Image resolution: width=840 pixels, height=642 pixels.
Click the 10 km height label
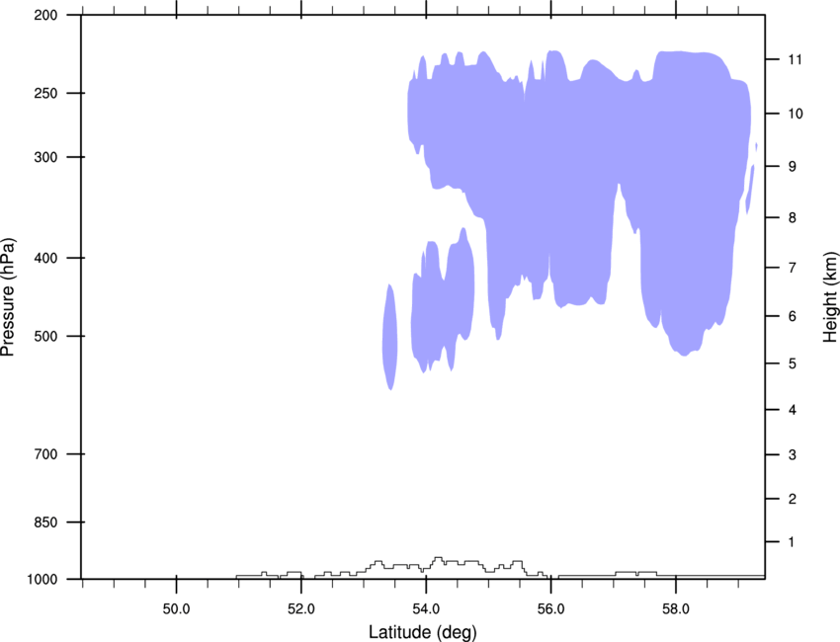click(796, 114)
